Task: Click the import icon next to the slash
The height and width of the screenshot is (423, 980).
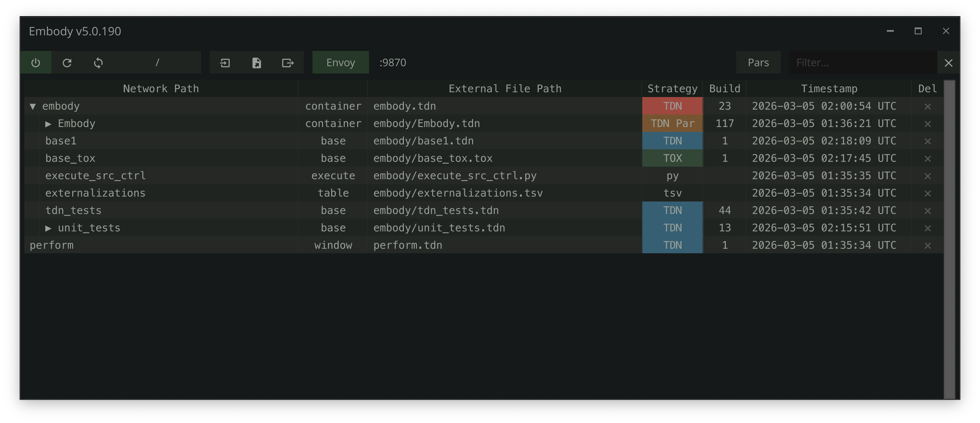Action: (x=226, y=62)
